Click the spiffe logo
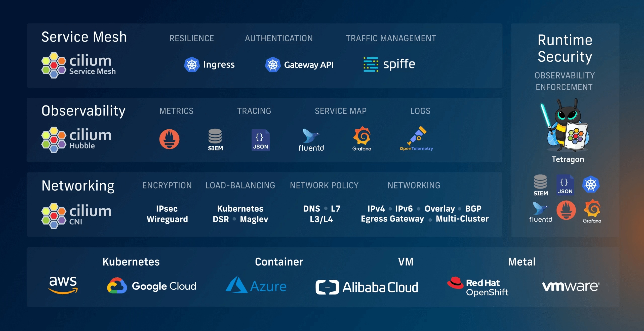 pos(389,64)
